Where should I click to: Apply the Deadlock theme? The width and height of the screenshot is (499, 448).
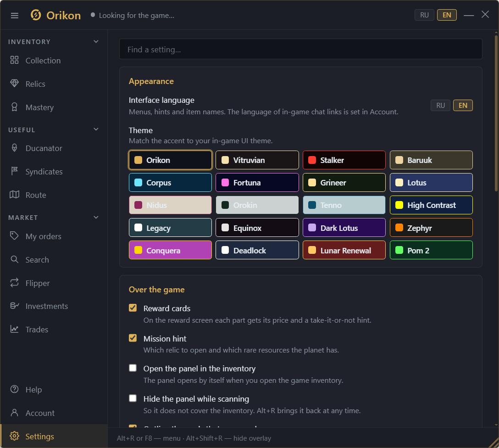click(x=257, y=250)
